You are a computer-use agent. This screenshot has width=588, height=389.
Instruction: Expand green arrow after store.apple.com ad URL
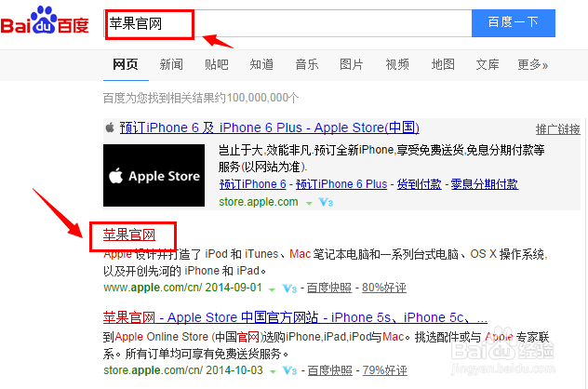309,203
